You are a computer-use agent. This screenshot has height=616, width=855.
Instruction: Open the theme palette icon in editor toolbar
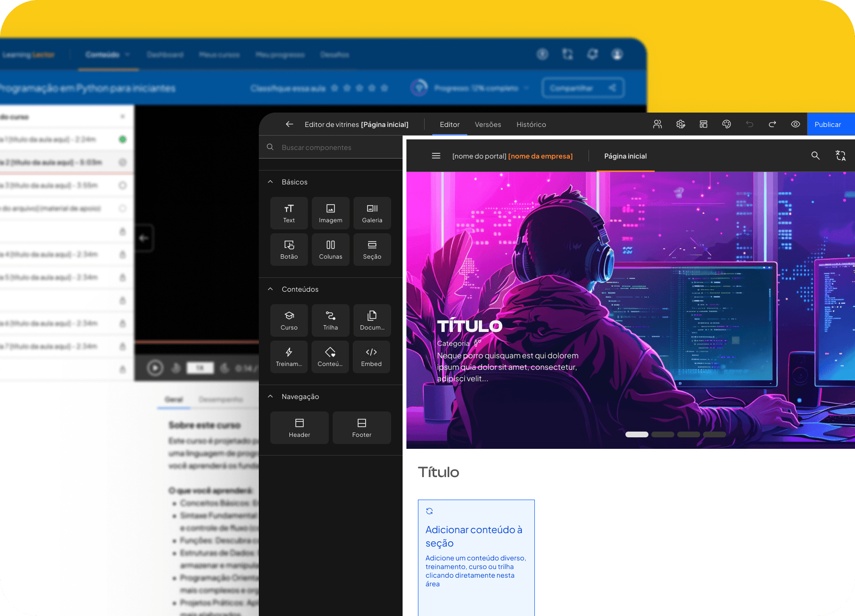727,125
